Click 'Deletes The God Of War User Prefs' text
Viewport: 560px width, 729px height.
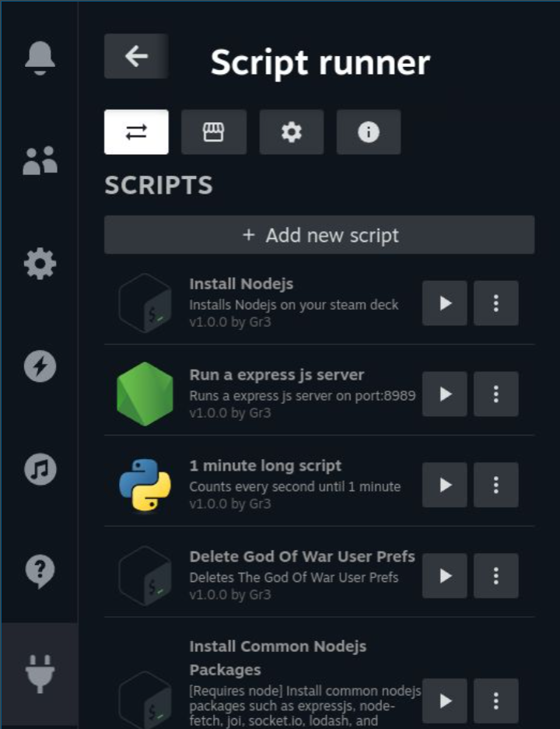294,578
